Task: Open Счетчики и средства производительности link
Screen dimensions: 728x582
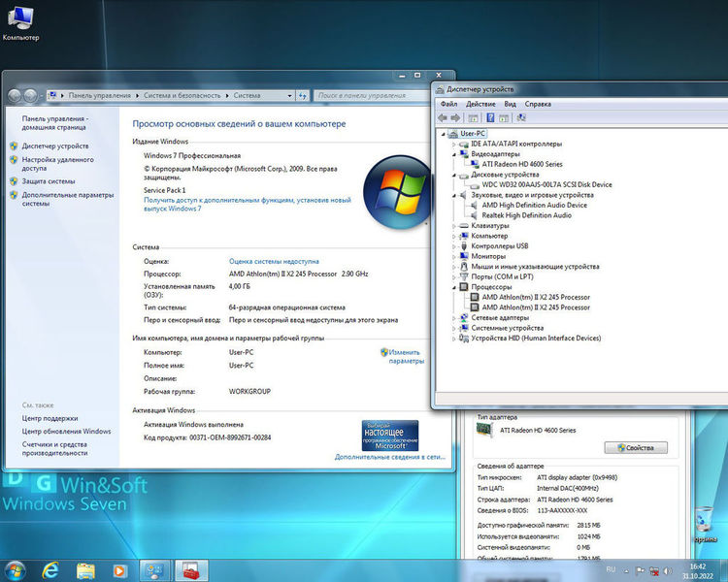Action: pyautogui.click(x=54, y=448)
